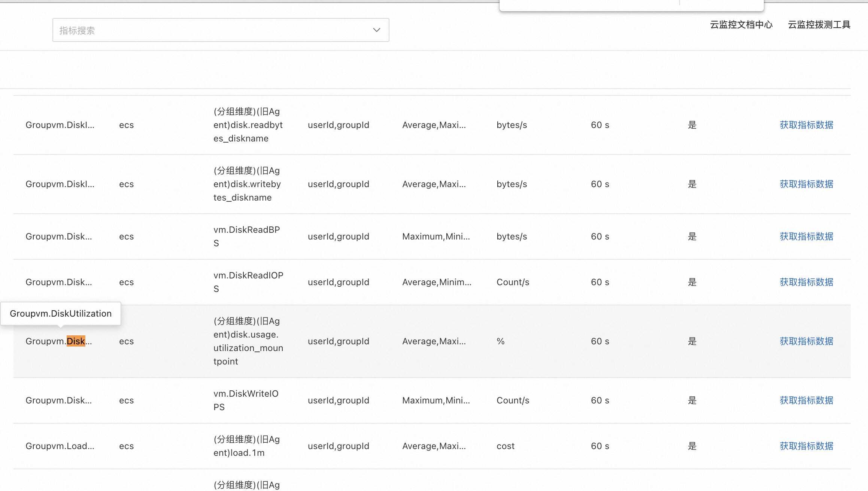Screen dimensions: 868x491
Task: Open the 云监控拨测工具 link
Action: click(x=819, y=25)
